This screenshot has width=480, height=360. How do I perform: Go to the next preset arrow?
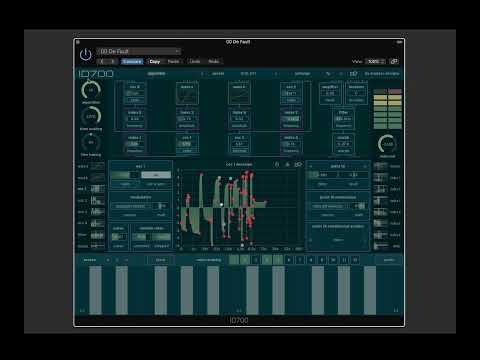tap(113, 62)
